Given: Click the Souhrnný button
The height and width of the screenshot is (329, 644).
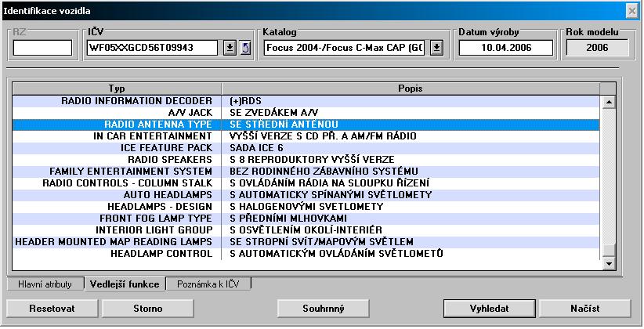Looking at the screenshot, I should (x=323, y=308).
